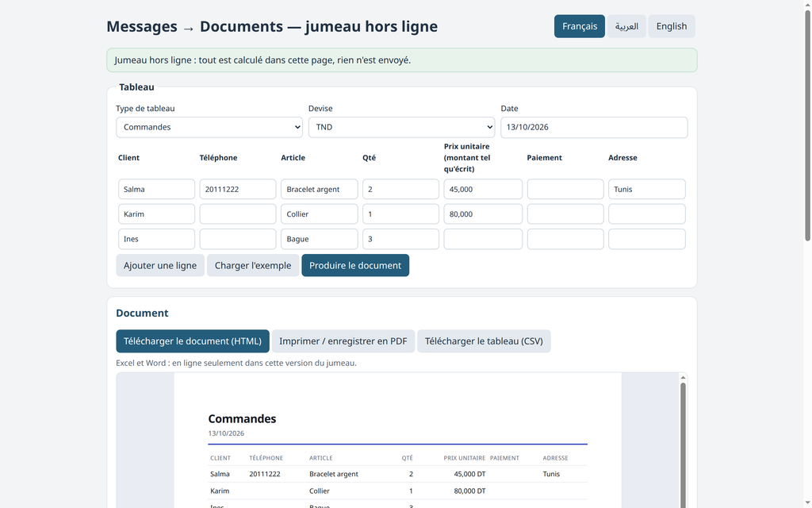Screen dimensions: 812x508
Task: Click Karim in the preview table
Action: [220, 491]
